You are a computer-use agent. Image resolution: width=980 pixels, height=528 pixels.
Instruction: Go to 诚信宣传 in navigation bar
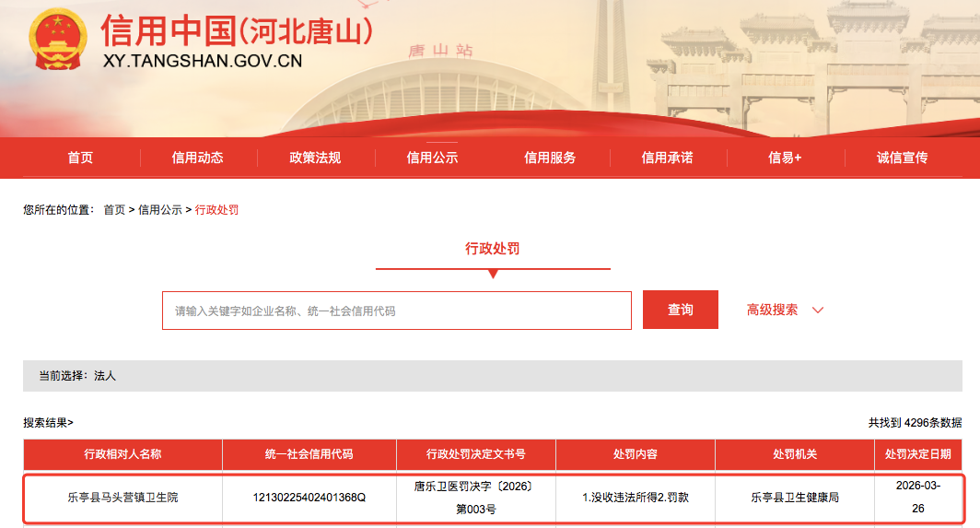pyautogui.click(x=902, y=158)
